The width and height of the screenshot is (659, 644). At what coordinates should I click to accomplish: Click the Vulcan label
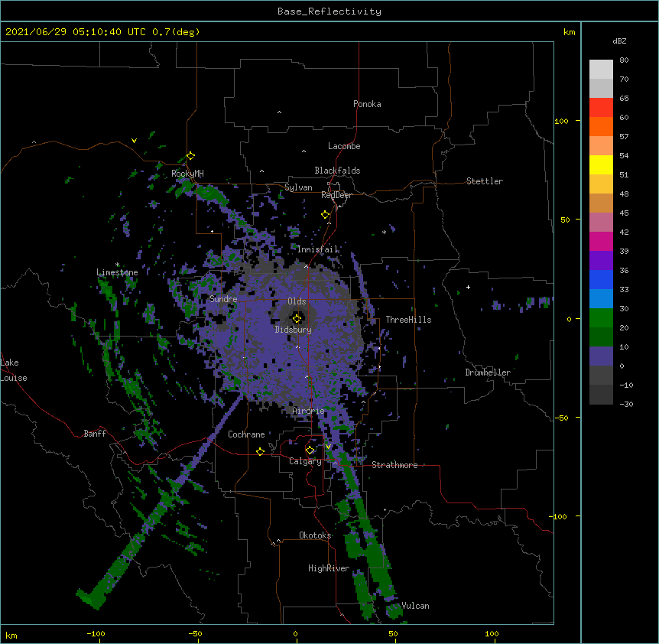click(x=415, y=606)
